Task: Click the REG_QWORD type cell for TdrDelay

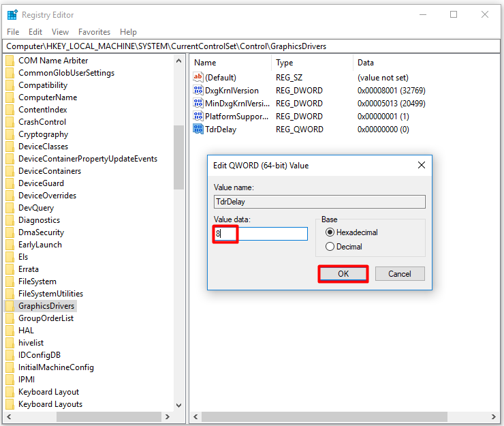Action: click(299, 130)
